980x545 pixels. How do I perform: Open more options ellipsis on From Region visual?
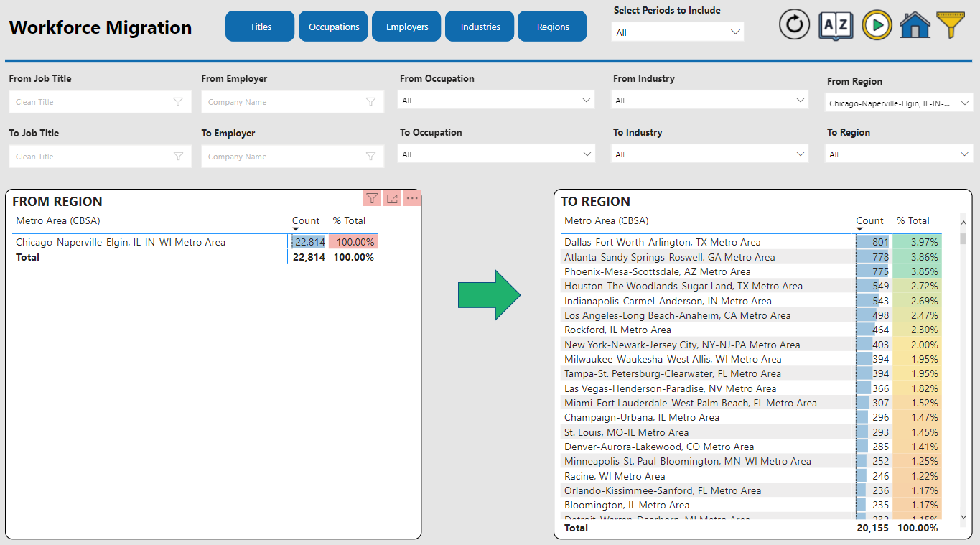pos(412,198)
